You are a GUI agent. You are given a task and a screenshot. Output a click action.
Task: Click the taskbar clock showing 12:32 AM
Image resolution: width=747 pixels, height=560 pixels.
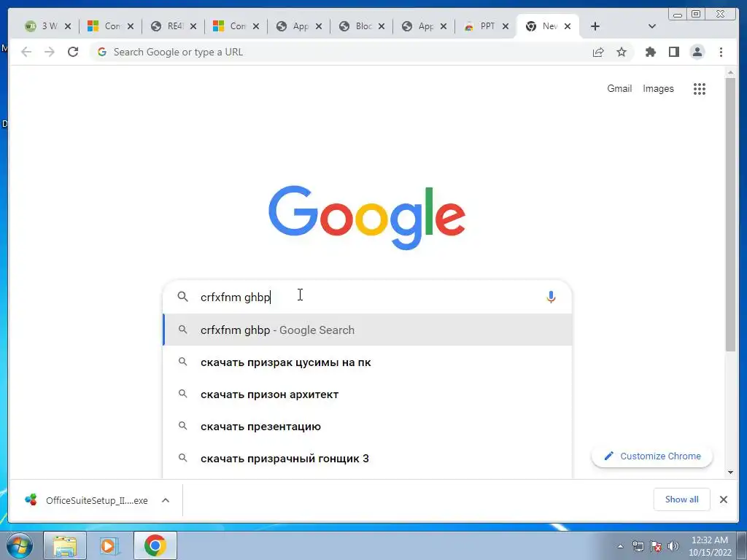709,545
